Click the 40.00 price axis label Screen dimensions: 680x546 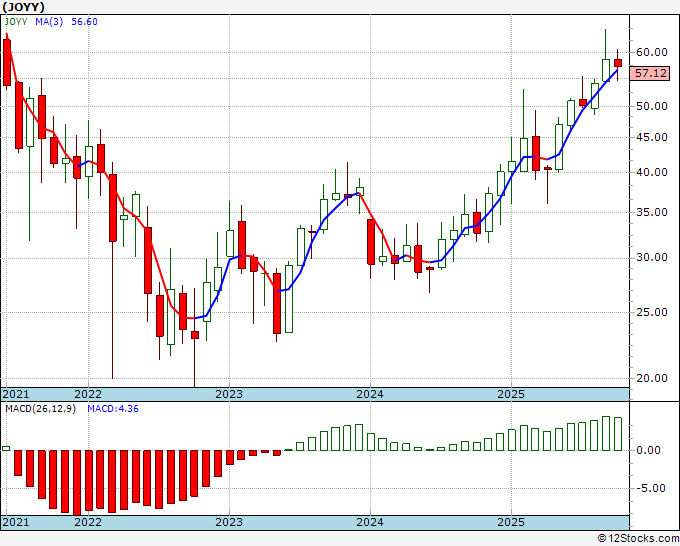652,172
